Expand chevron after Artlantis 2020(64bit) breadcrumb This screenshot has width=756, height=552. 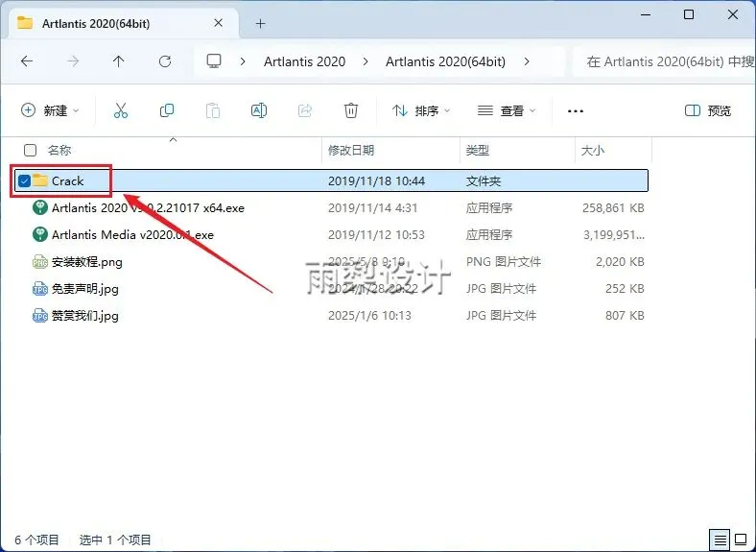(x=527, y=61)
